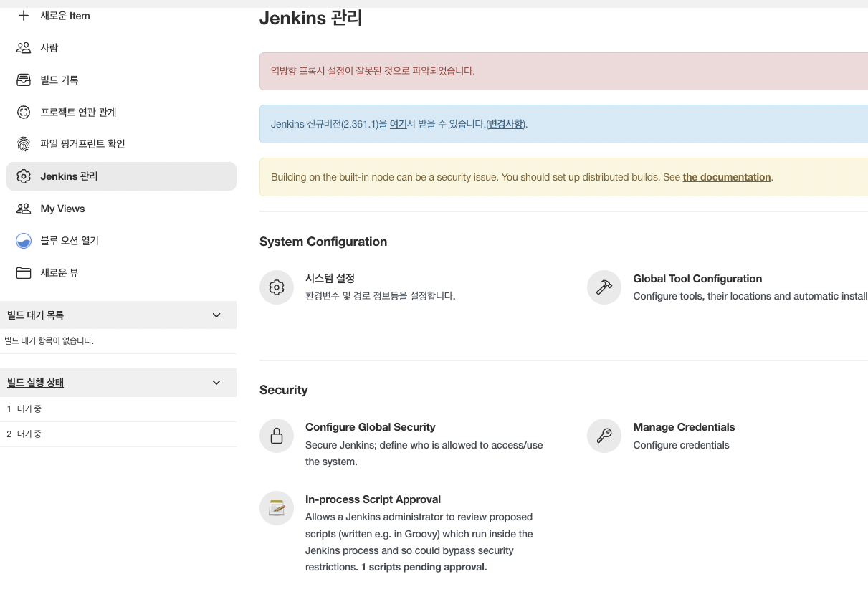The width and height of the screenshot is (868, 612).
Task: Click the plus icon for 새로운 Item
Action: point(24,16)
